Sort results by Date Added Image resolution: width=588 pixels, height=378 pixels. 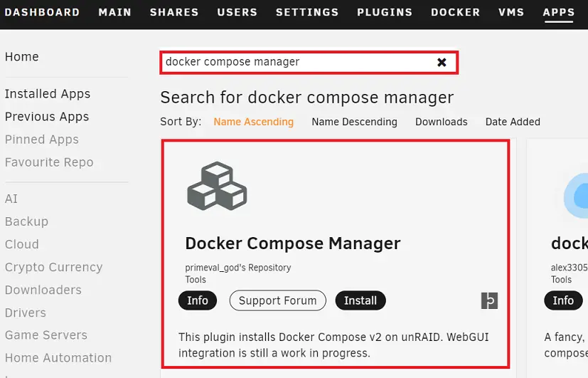[513, 122]
